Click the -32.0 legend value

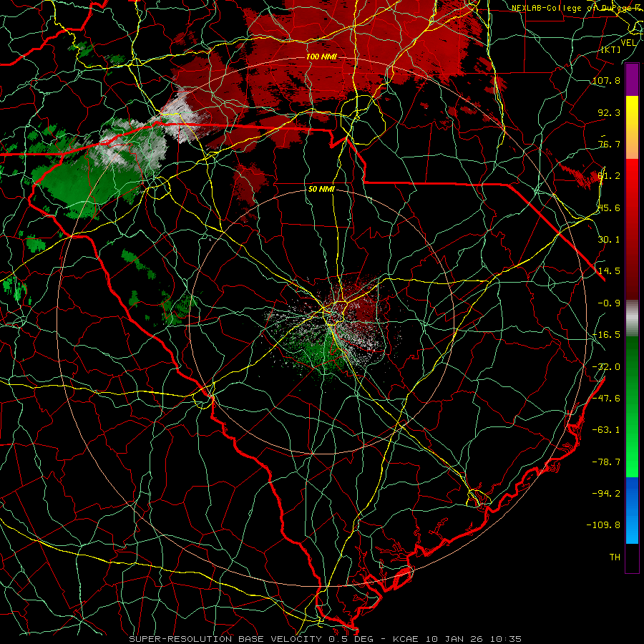[x=606, y=367]
